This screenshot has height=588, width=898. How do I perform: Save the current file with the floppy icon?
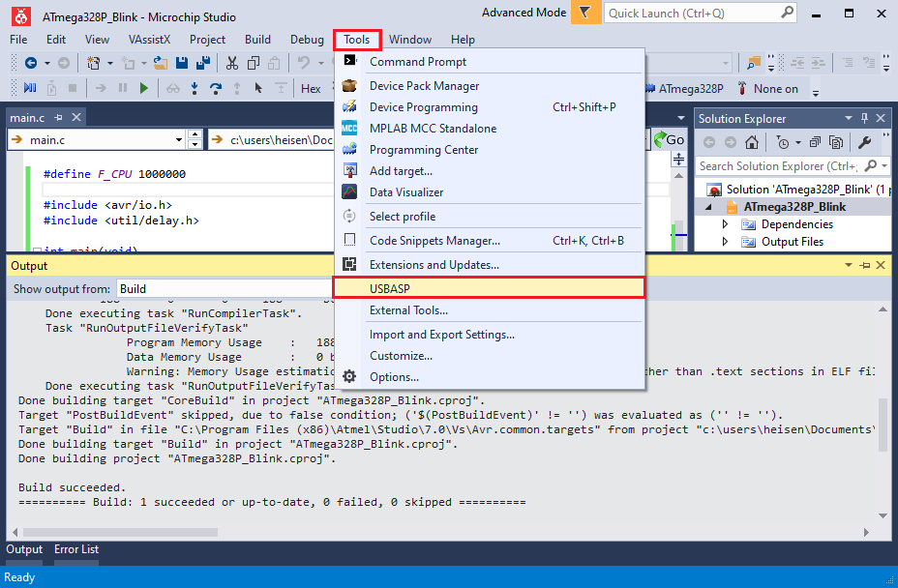[182, 63]
